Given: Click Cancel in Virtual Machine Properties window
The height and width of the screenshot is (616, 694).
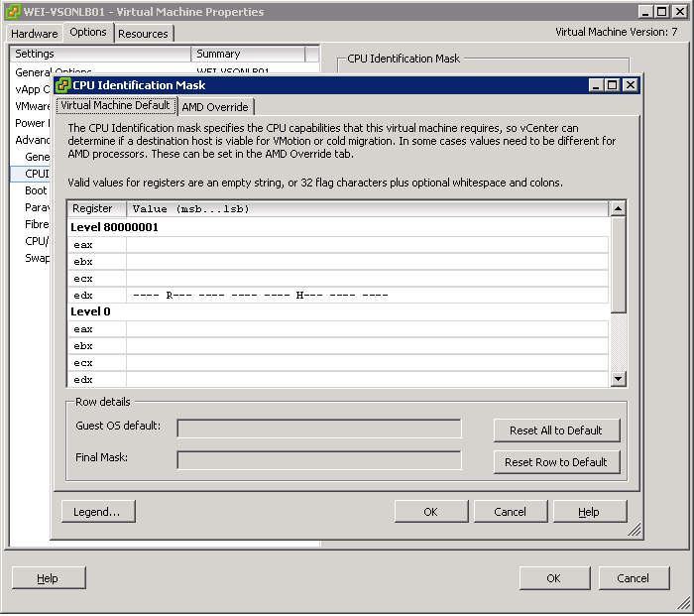Looking at the screenshot, I should (x=634, y=578).
